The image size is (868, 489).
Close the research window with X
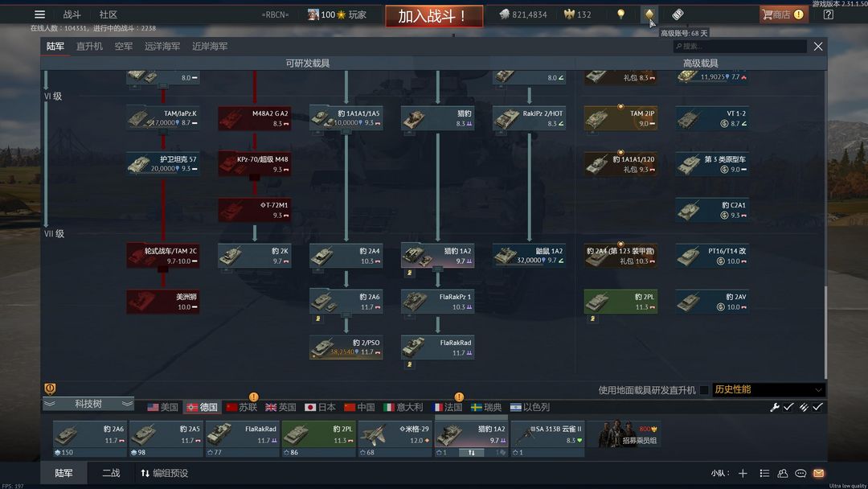[818, 47]
